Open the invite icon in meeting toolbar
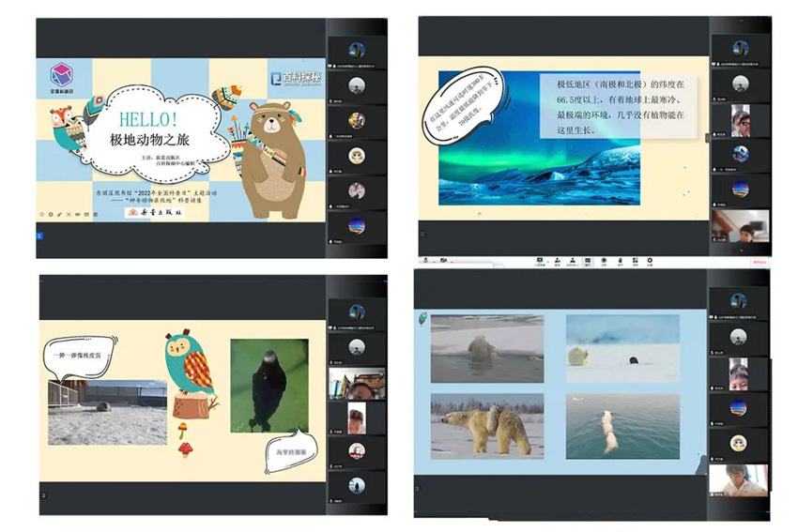Viewport: 798px width, 532px height. 557,260
